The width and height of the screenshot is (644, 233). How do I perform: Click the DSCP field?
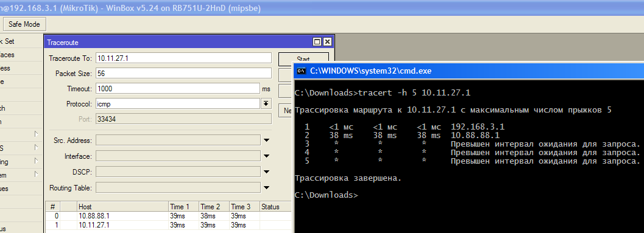pos(178,172)
